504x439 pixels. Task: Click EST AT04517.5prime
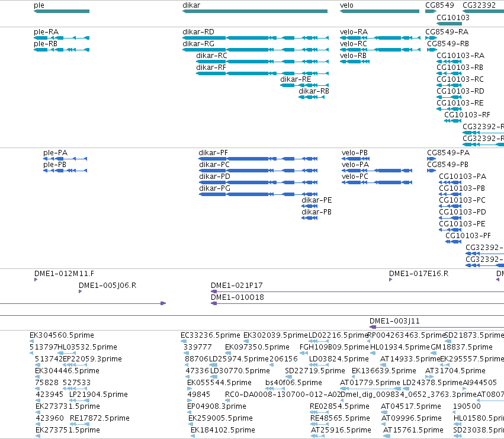pyautogui.click(x=384, y=412)
